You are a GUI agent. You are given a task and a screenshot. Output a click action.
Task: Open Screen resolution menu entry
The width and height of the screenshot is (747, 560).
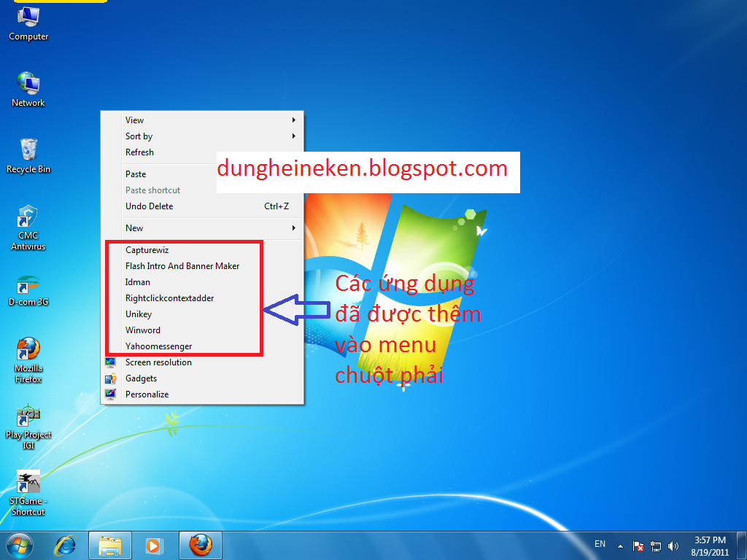pos(202,362)
